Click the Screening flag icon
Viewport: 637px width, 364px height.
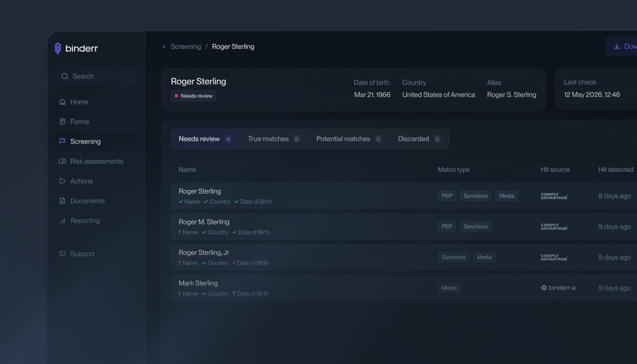click(63, 142)
